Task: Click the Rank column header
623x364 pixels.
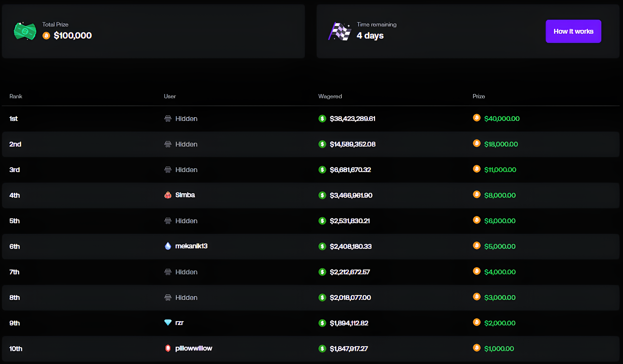Action: pyautogui.click(x=16, y=96)
